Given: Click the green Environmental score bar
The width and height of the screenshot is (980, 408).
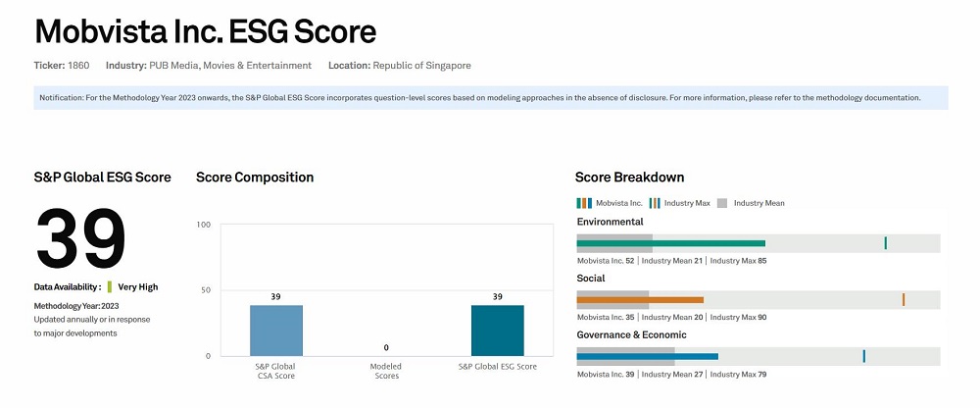Looking at the screenshot, I should tap(670, 243).
